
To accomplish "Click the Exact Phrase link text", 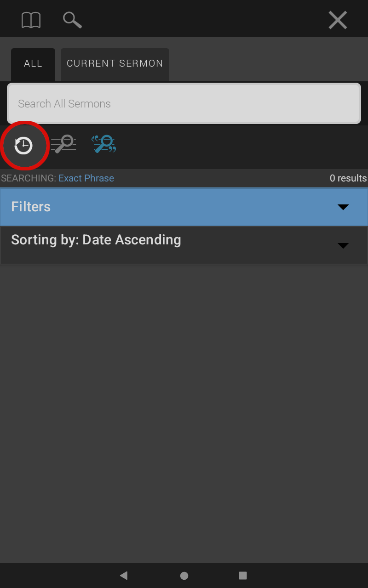I will 86,178.
